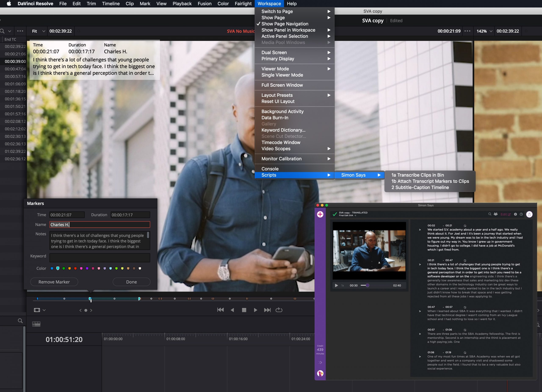
Task: Click Done in the Markers dialog
Action: pyautogui.click(x=131, y=282)
